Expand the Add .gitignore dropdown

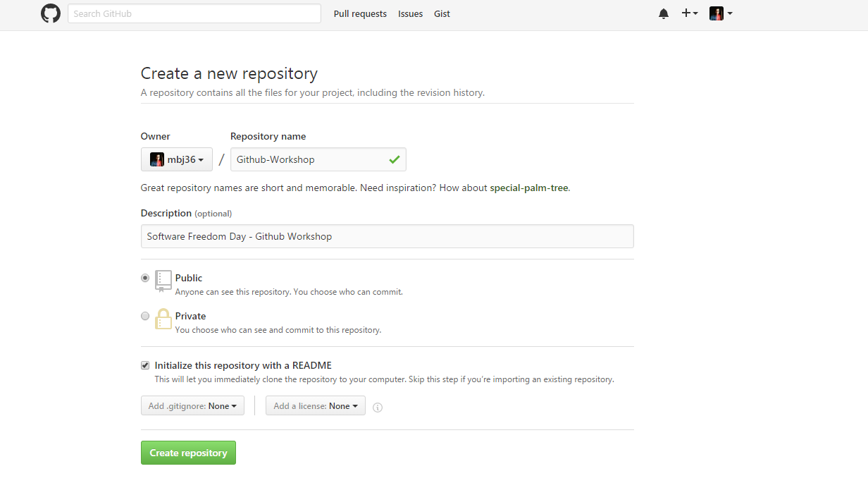(x=192, y=405)
